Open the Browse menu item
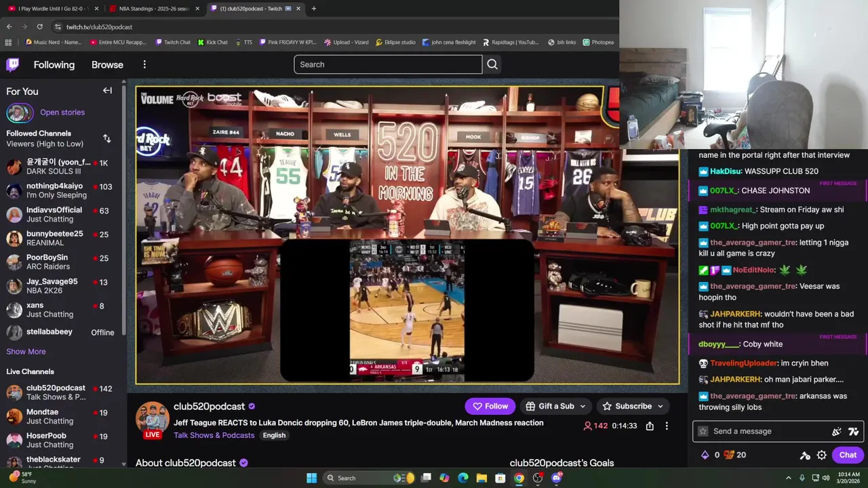This screenshot has height=488, width=868. pos(107,65)
